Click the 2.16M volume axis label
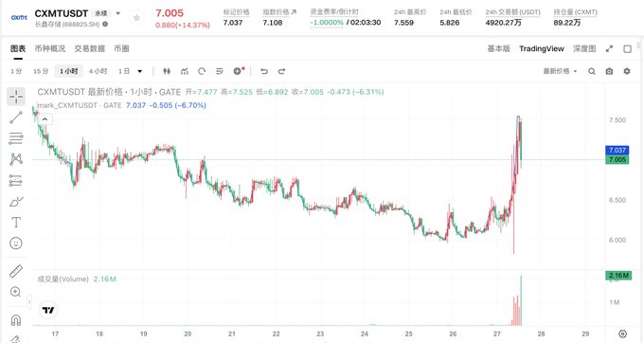Image resolution: width=644 pixels, height=343 pixels. pyautogui.click(x=618, y=275)
